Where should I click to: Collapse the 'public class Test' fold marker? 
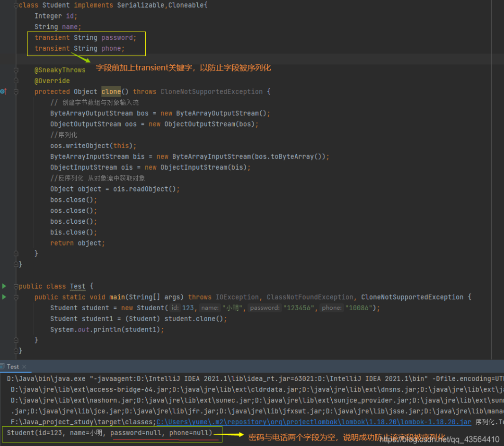click(x=16, y=286)
